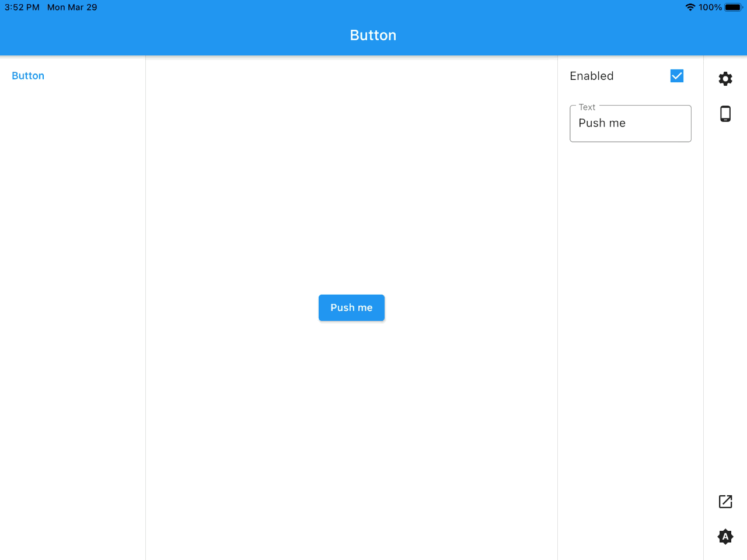
Task: Click the Enabled label text
Action: tap(591, 76)
